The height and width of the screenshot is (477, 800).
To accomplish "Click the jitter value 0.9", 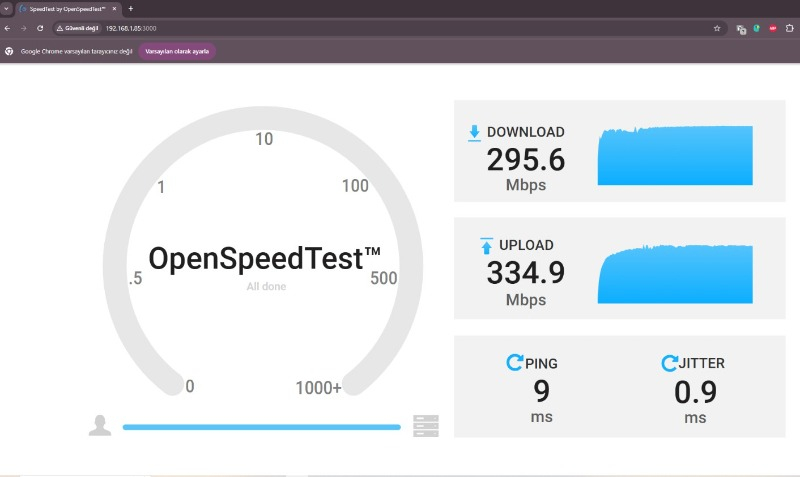I will click(695, 392).
